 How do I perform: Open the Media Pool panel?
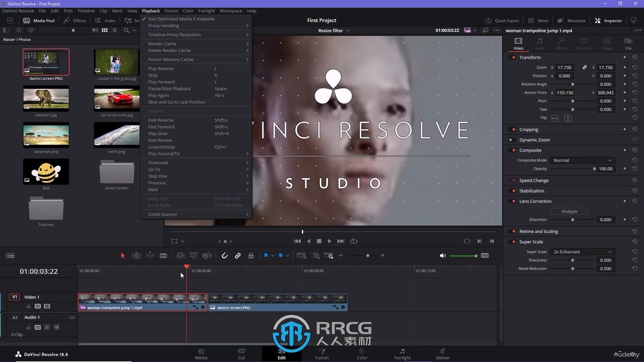[39, 21]
